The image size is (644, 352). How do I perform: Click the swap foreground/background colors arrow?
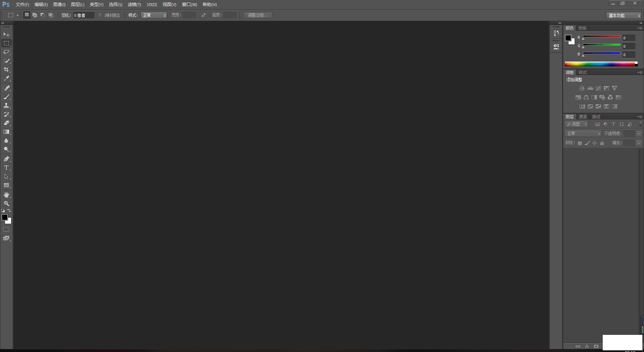tap(9, 211)
